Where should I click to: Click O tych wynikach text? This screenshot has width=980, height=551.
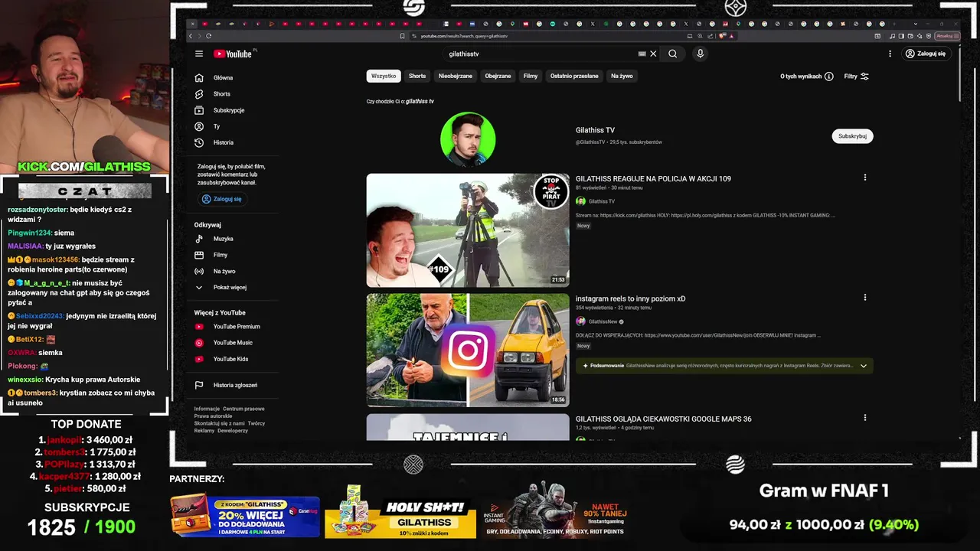[801, 77]
